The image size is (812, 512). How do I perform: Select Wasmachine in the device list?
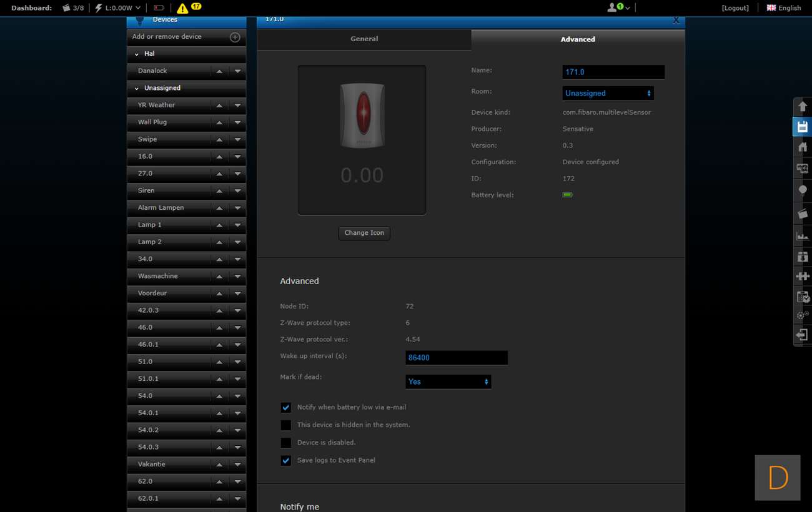click(x=158, y=276)
